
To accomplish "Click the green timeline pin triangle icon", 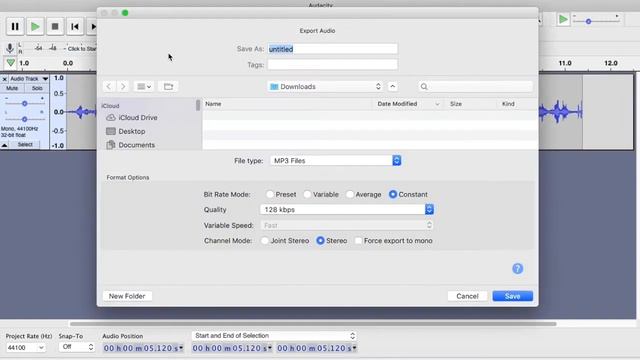I will pos(11,63).
